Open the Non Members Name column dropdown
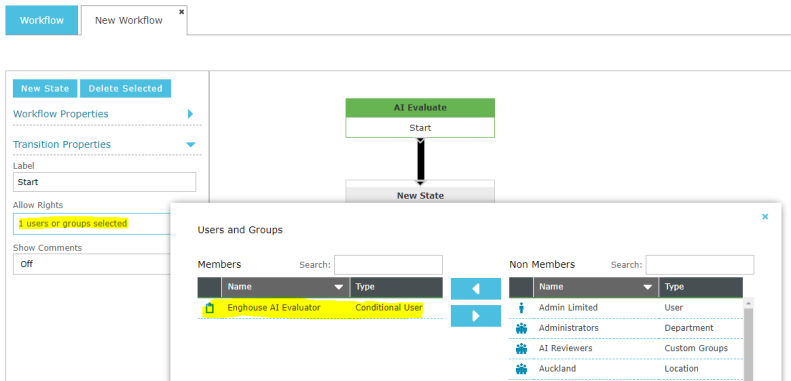 (648, 287)
